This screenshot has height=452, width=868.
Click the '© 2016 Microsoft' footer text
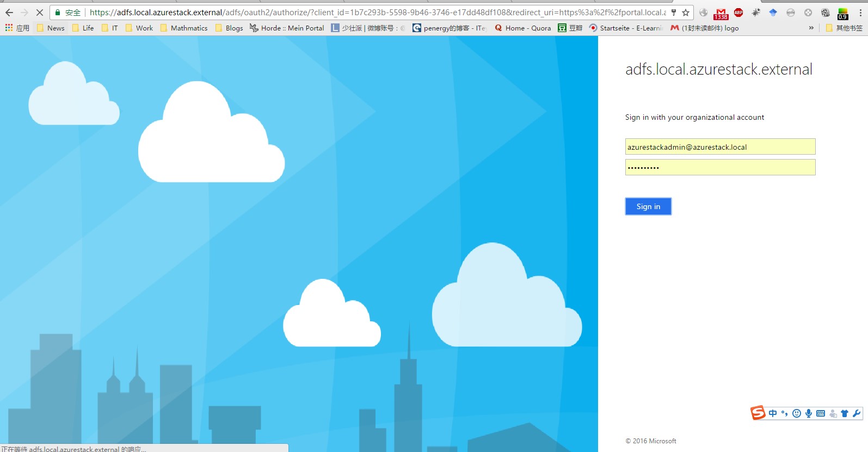tap(651, 441)
